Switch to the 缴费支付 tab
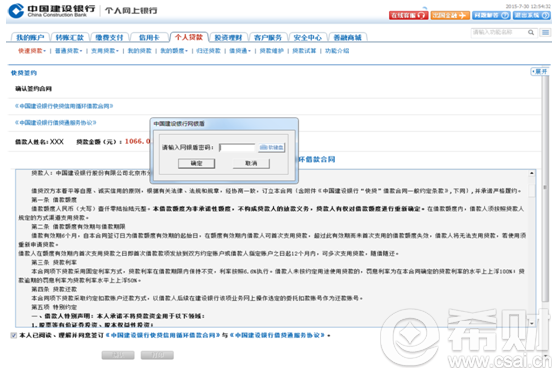552x368 pixels. pyautogui.click(x=109, y=37)
